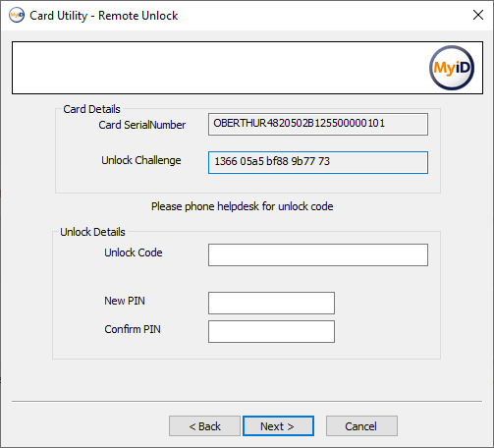Click the MyID logo in banner
The image size is (494, 448).
[452, 68]
